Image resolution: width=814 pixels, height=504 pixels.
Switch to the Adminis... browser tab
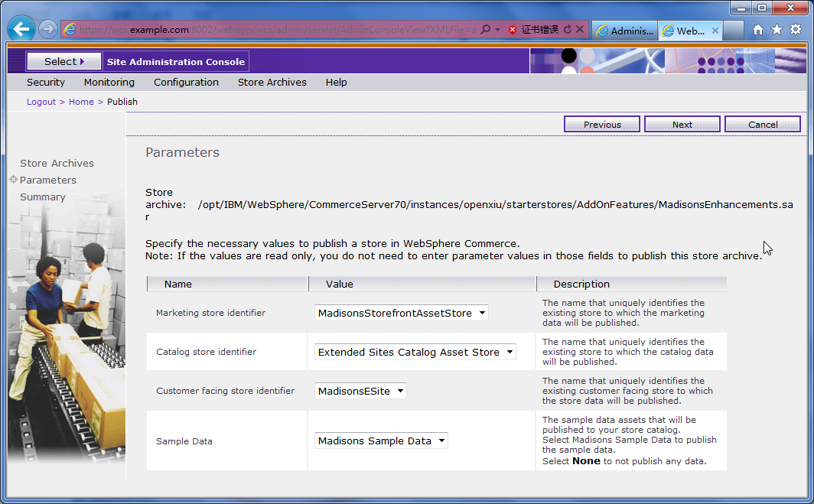point(624,31)
